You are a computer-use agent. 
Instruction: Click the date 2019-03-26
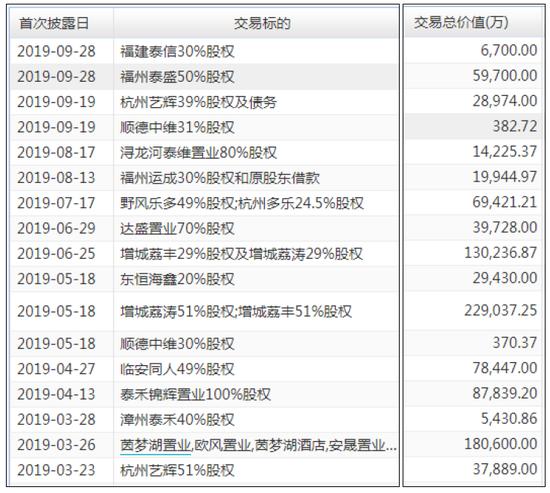56,445
